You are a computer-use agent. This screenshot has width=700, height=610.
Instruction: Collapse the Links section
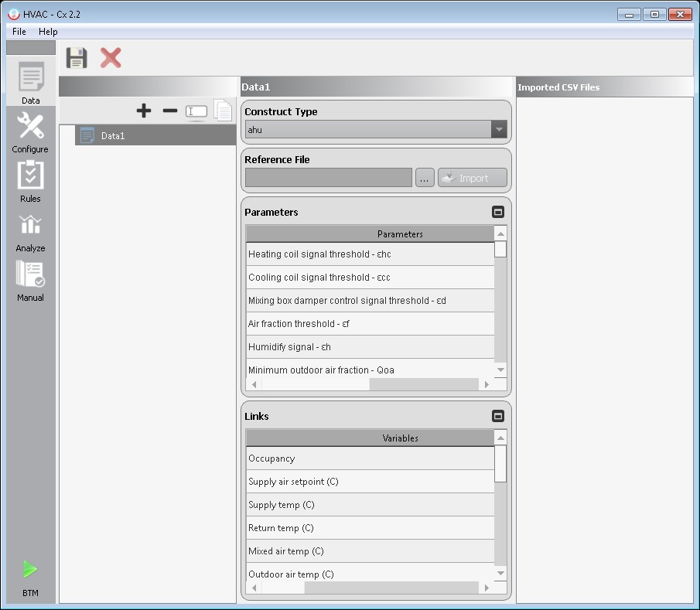pos(497,415)
